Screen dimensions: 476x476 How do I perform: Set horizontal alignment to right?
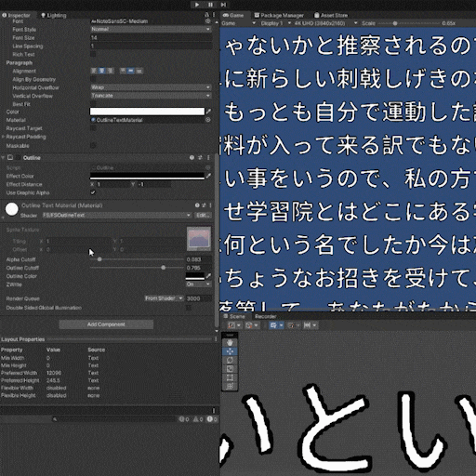pyautogui.click(x=110, y=71)
